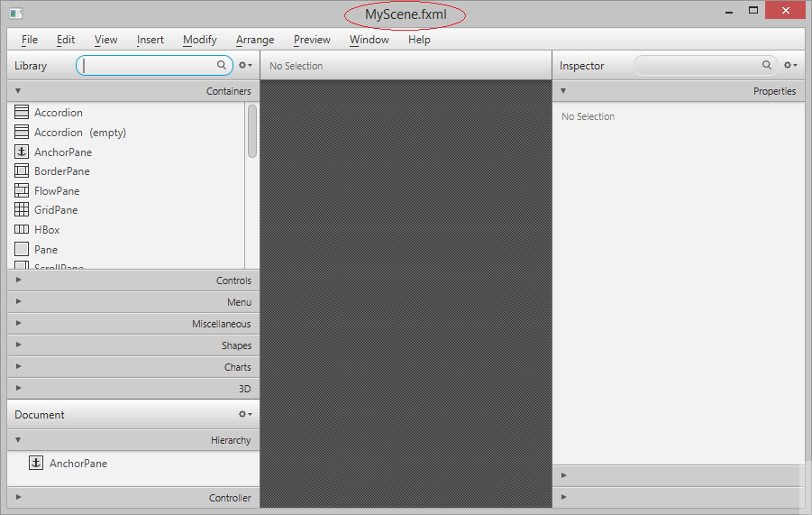Focus the Inspector search field

[x=706, y=65]
